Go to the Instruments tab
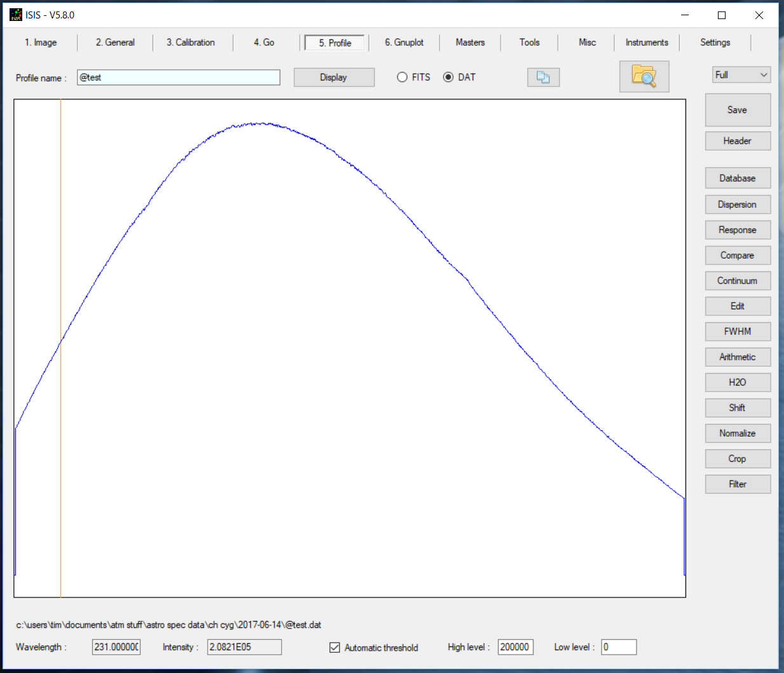Viewport: 784px width, 673px height. pos(647,43)
